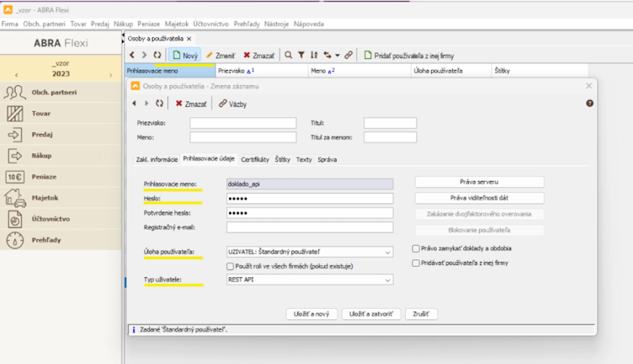Open the help question mark icon
Image resolution: width=633 pixels, height=364 pixels.
coord(590,103)
